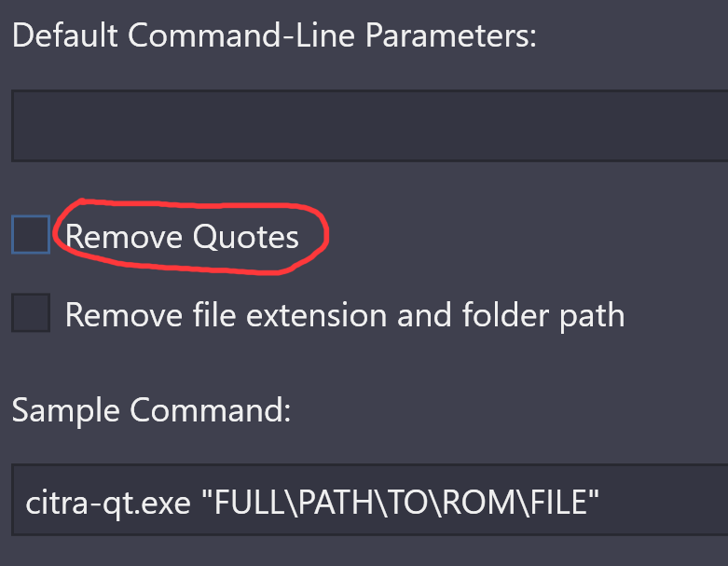This screenshot has width=728, height=566.
Task: Click the word Parameters in the top heading
Action: [x=451, y=35]
